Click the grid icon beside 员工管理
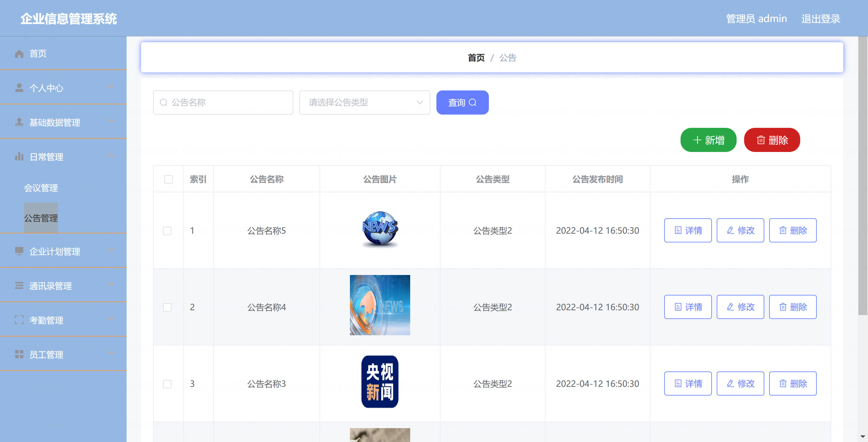The width and height of the screenshot is (868, 442). (x=19, y=354)
